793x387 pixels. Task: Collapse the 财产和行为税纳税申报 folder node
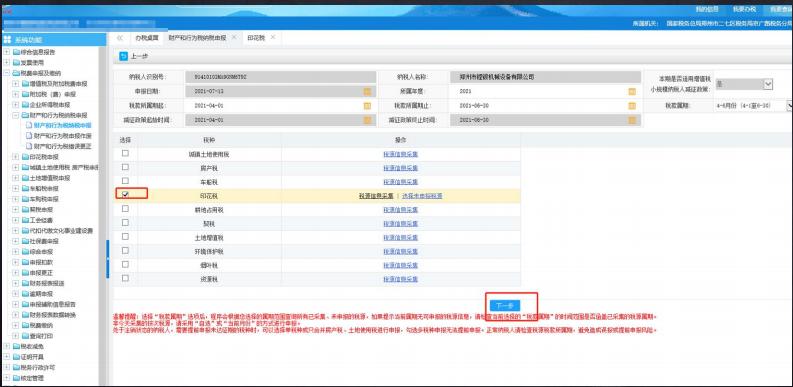tap(16, 115)
